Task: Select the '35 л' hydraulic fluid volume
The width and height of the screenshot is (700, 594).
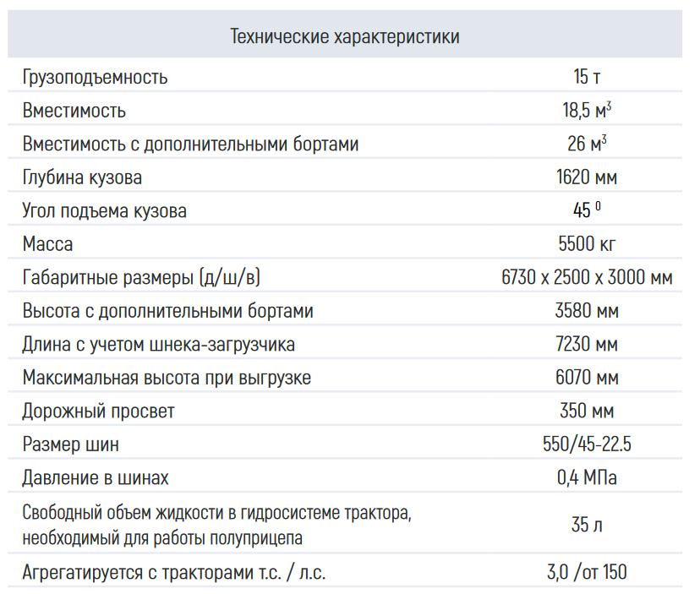Action: [x=587, y=525]
